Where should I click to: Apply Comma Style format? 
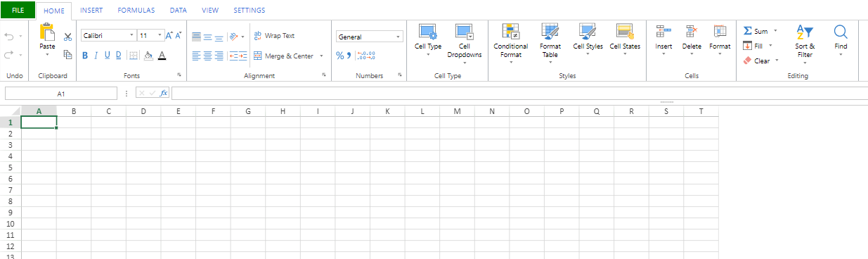point(348,56)
